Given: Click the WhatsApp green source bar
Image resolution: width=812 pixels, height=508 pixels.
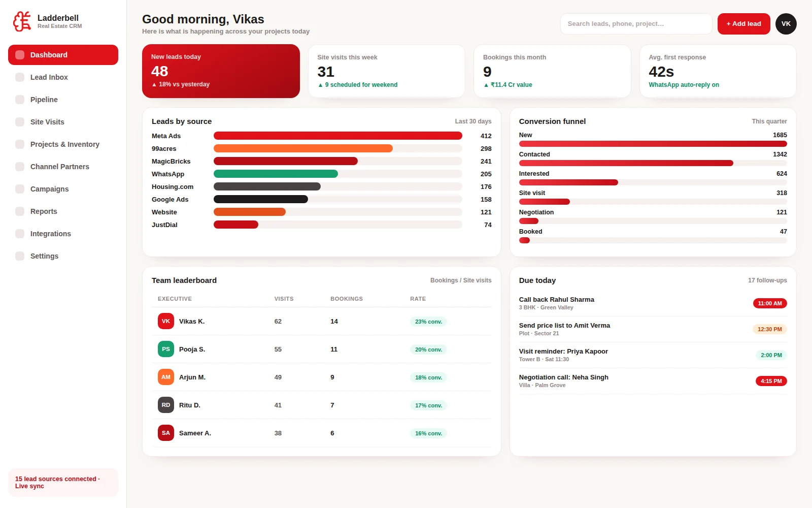Looking at the screenshot, I should click(276, 174).
